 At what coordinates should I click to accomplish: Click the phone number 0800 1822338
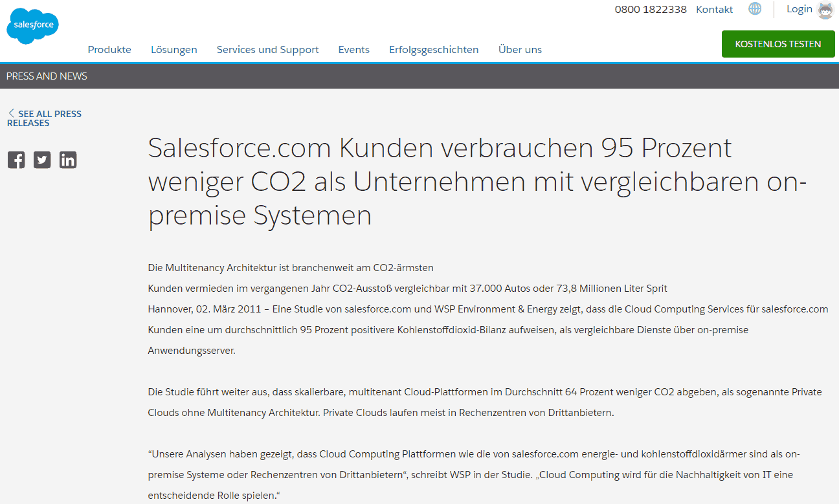click(651, 10)
